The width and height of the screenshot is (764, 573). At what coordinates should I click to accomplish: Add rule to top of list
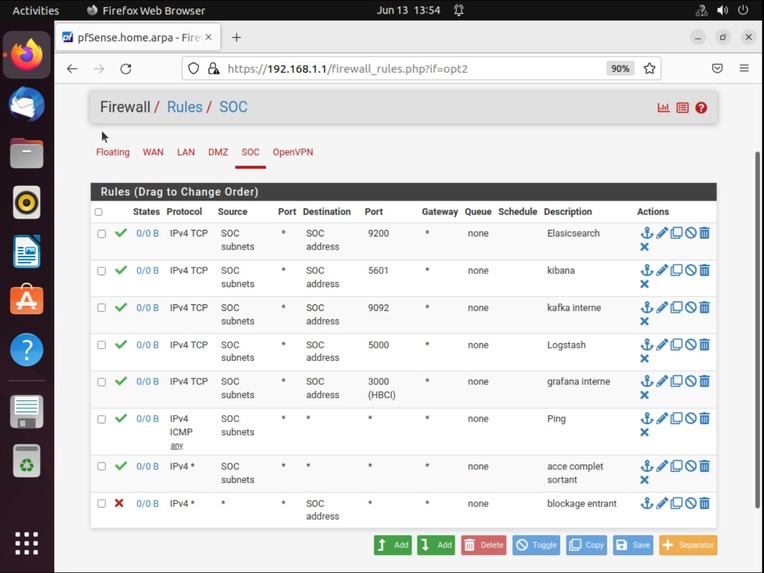(x=393, y=545)
